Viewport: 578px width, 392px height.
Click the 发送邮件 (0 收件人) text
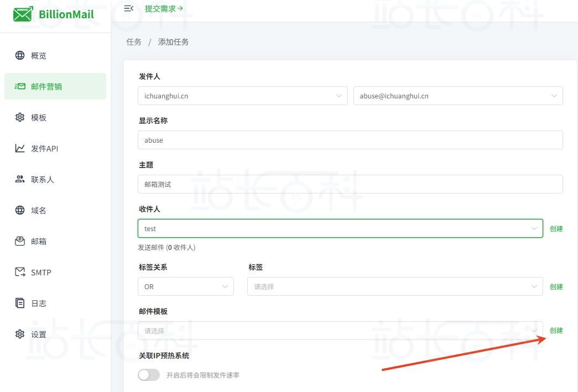[166, 248]
